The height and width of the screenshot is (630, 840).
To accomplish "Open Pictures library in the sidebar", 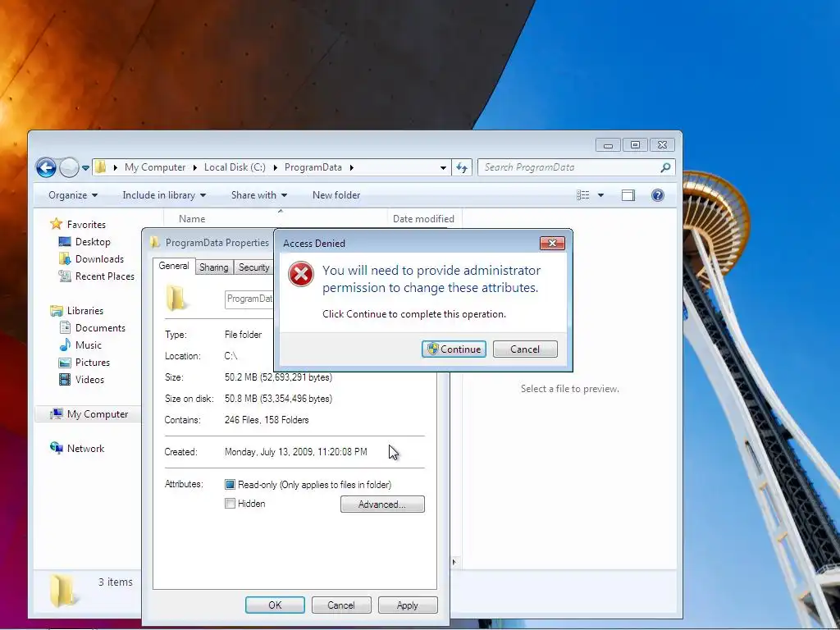I will (93, 362).
